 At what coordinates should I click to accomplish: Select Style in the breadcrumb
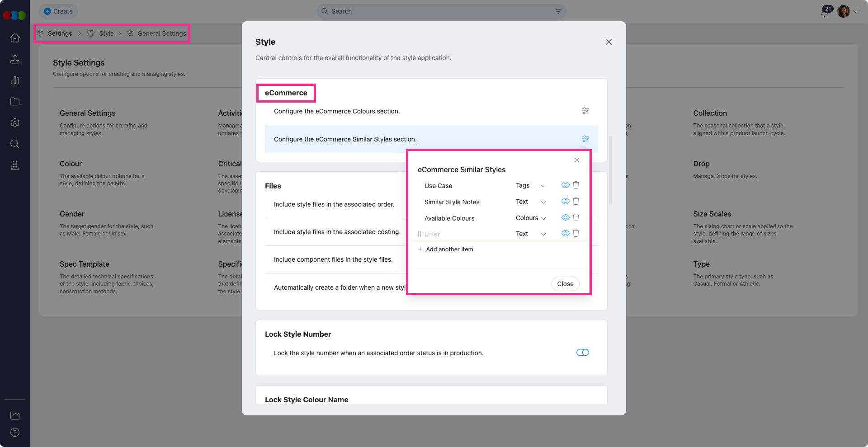(x=106, y=33)
